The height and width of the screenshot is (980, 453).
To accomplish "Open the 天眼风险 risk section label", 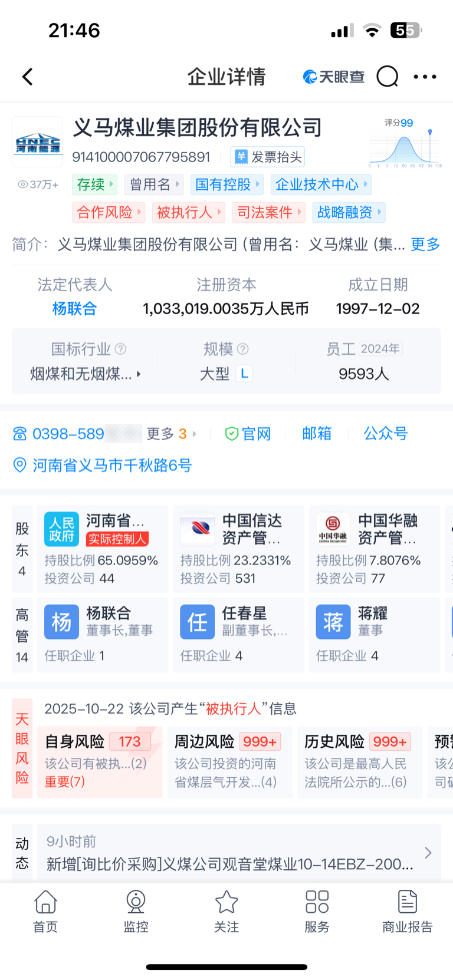I will 22,748.
